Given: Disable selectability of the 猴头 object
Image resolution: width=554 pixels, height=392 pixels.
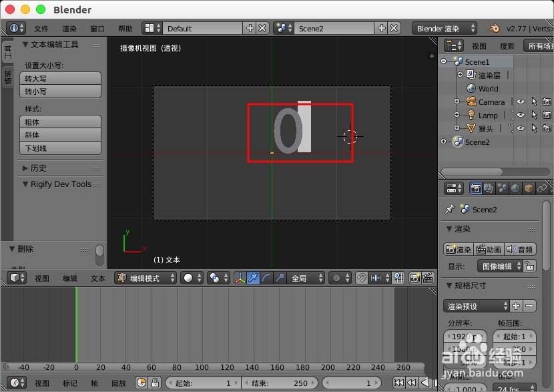Looking at the screenshot, I should [535, 128].
